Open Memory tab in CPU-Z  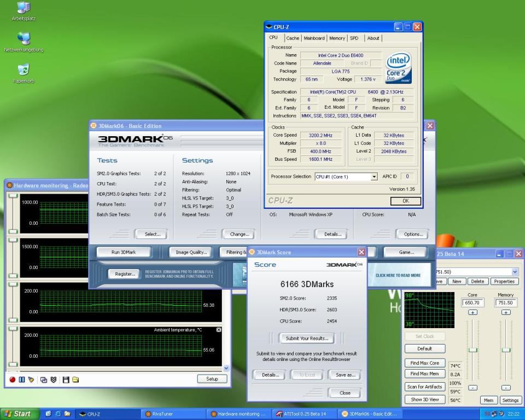337,38
